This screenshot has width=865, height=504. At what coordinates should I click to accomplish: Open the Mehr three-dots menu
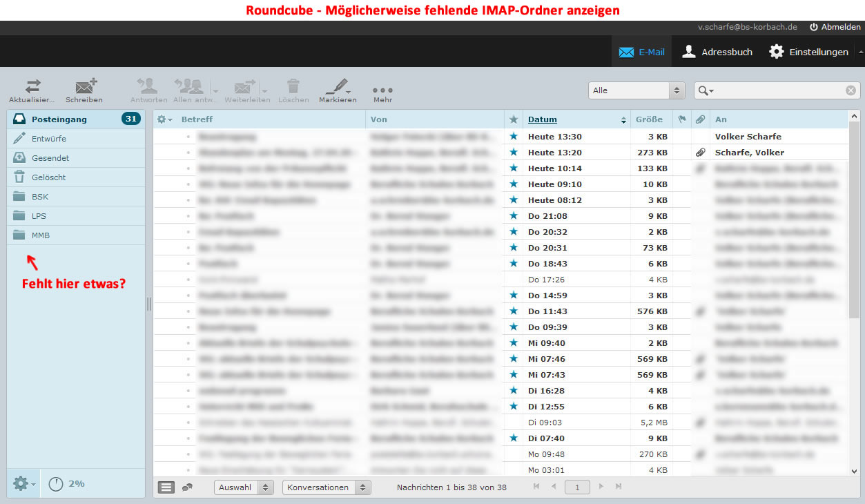click(x=382, y=90)
